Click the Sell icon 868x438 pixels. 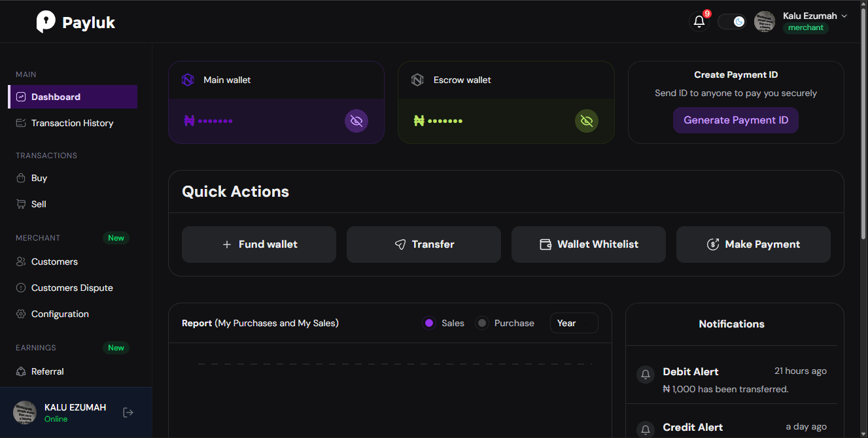22,203
